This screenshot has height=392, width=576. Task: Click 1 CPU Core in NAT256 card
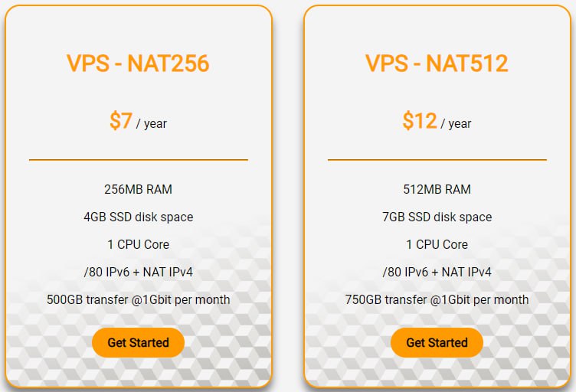(138, 244)
